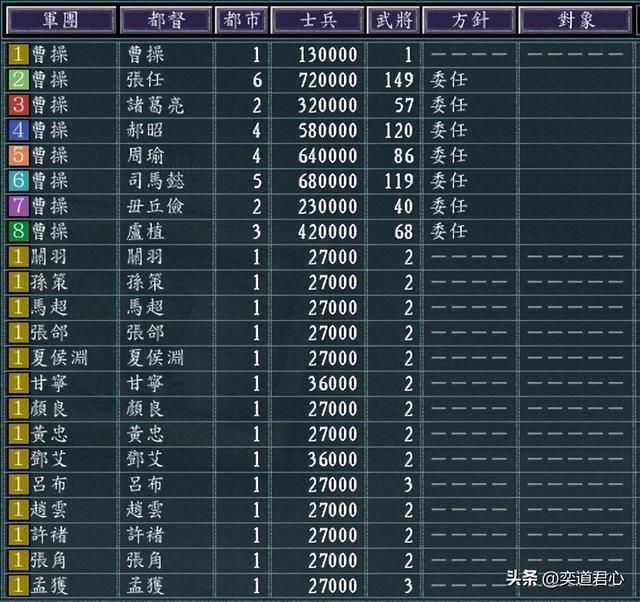The width and height of the screenshot is (640, 602).
Task: Click the legion badge next to 關羽
Action: click(x=18, y=257)
